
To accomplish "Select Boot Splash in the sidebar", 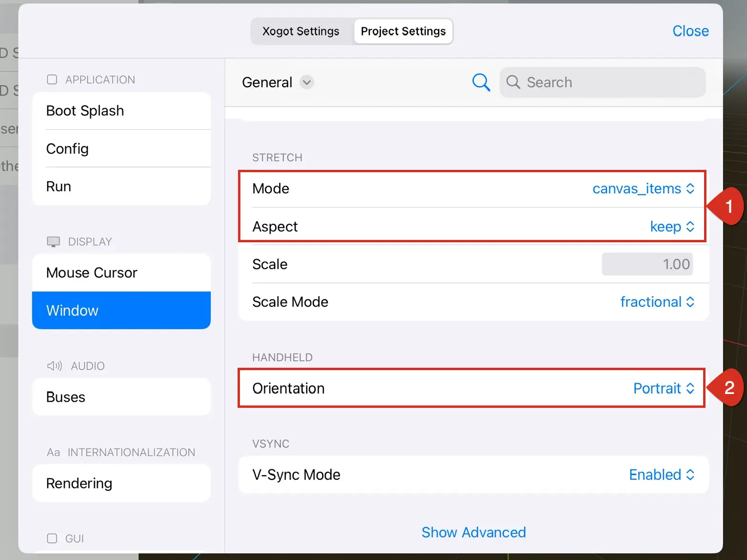I will coord(122,111).
